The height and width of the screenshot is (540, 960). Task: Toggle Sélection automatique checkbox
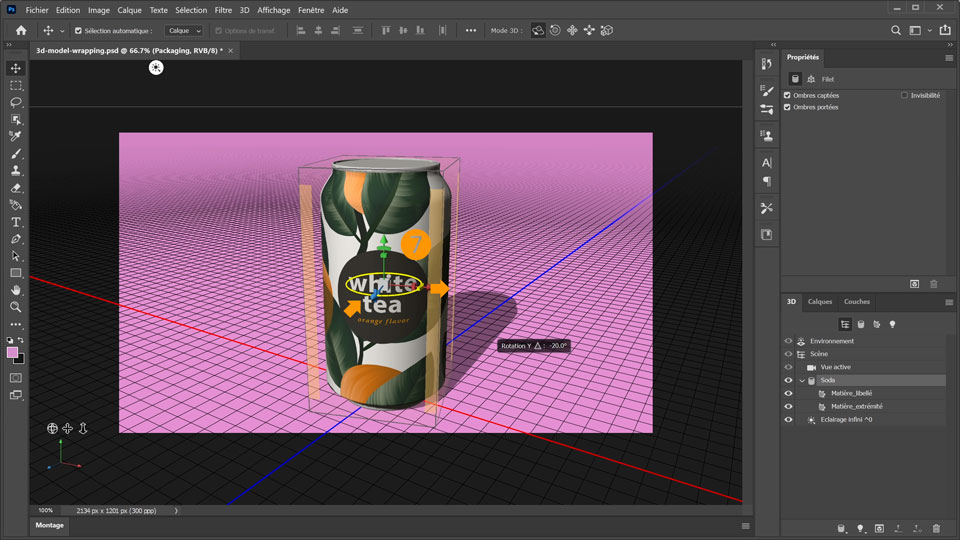(79, 31)
